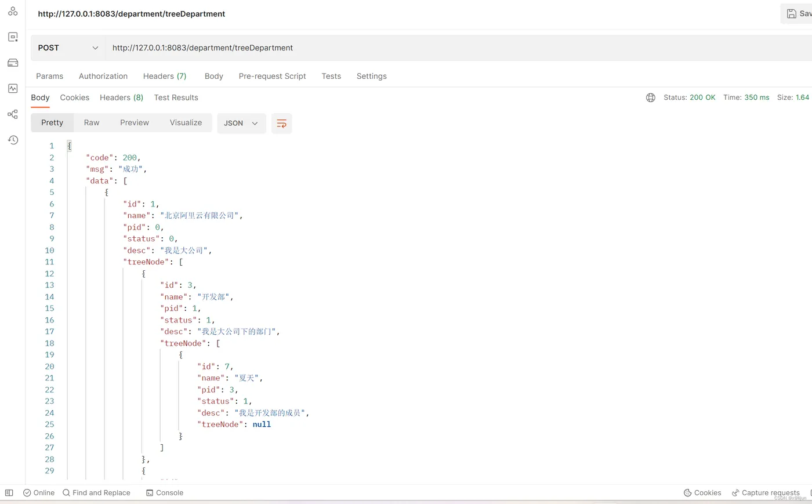Image resolution: width=812 pixels, height=504 pixels.
Task: Open the Mock Servers sidebar icon
Action: [x=13, y=63]
